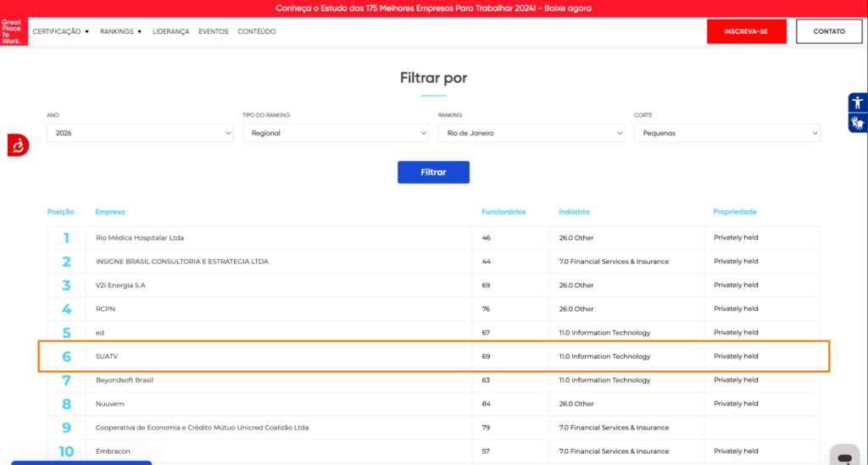Click the Propriedade column header
This screenshot has height=465, width=868.
(735, 212)
